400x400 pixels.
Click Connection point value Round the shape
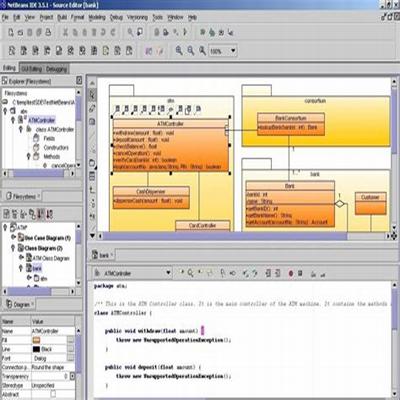point(48,367)
